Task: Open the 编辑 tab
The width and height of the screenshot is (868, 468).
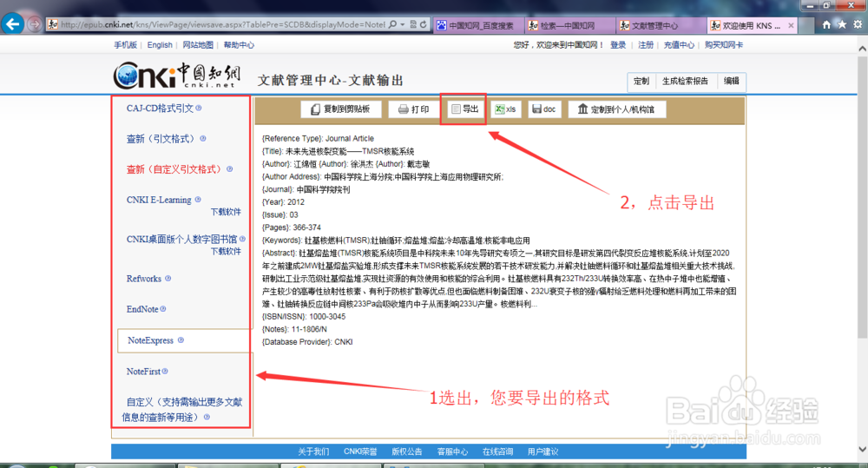Action: coord(731,81)
